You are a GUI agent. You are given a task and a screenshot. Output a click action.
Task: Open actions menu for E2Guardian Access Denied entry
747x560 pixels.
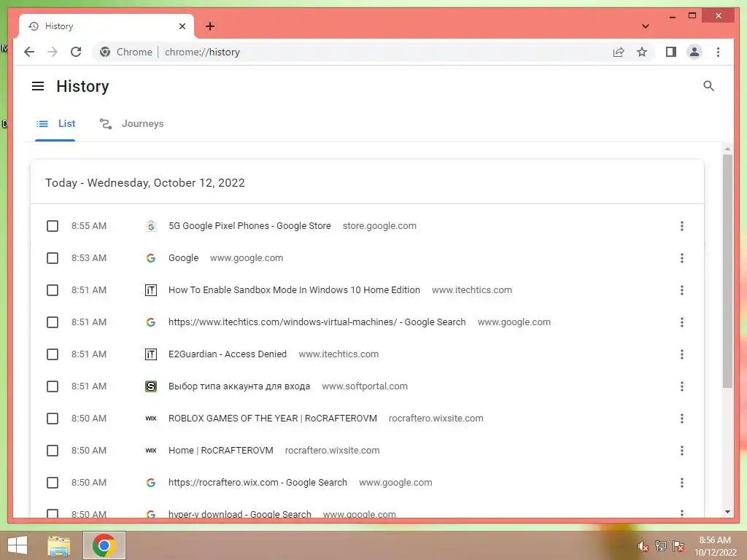(x=682, y=354)
